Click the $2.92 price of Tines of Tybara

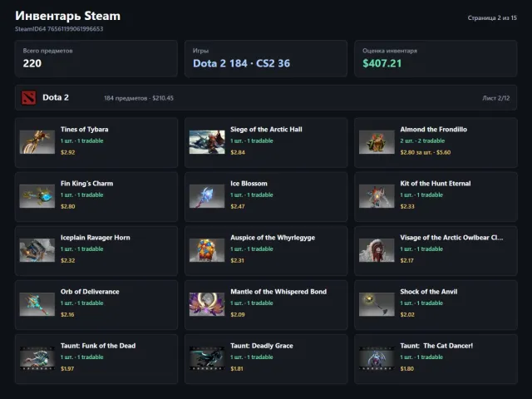68,152
